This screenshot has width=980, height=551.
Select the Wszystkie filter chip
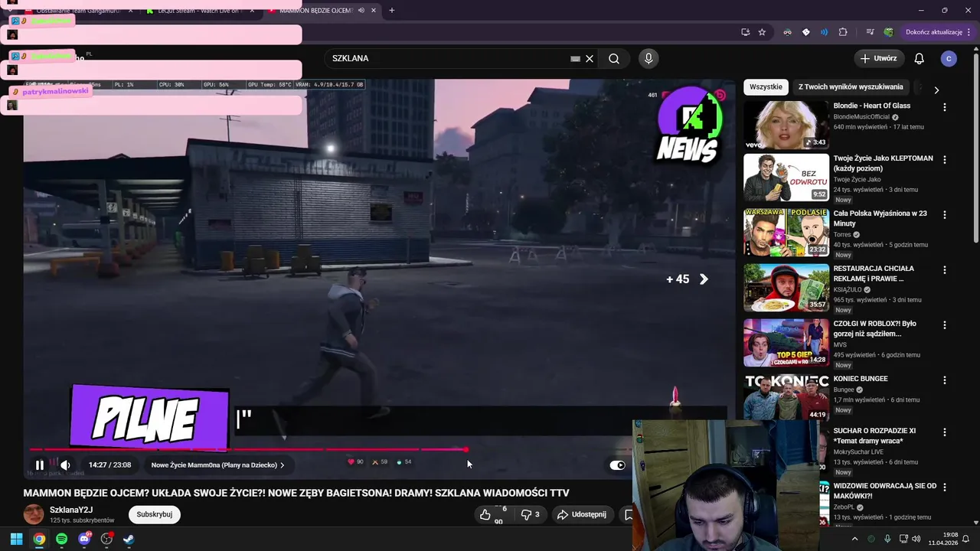click(766, 86)
